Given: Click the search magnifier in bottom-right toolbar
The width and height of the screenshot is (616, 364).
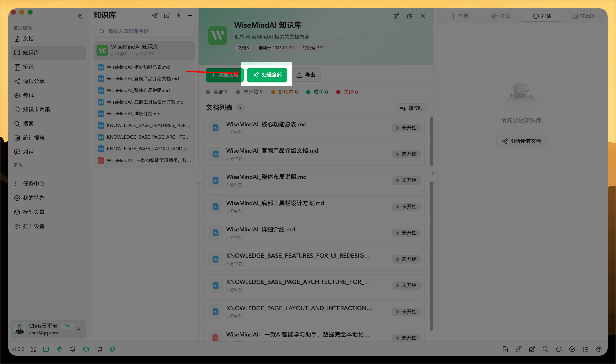Looking at the screenshot, I should (x=545, y=349).
